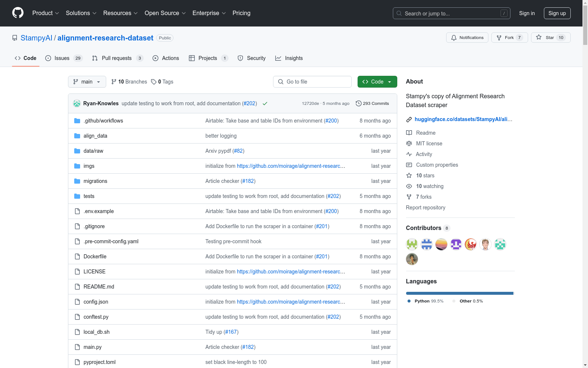Image resolution: width=588 pixels, height=368 pixels.
Task: Open the Contributors section heading
Action: (424, 228)
